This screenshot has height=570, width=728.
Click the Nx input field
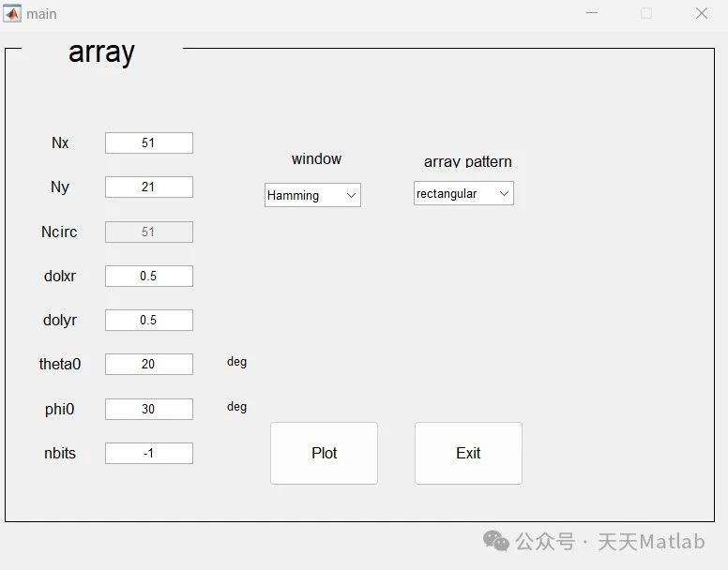tap(149, 142)
